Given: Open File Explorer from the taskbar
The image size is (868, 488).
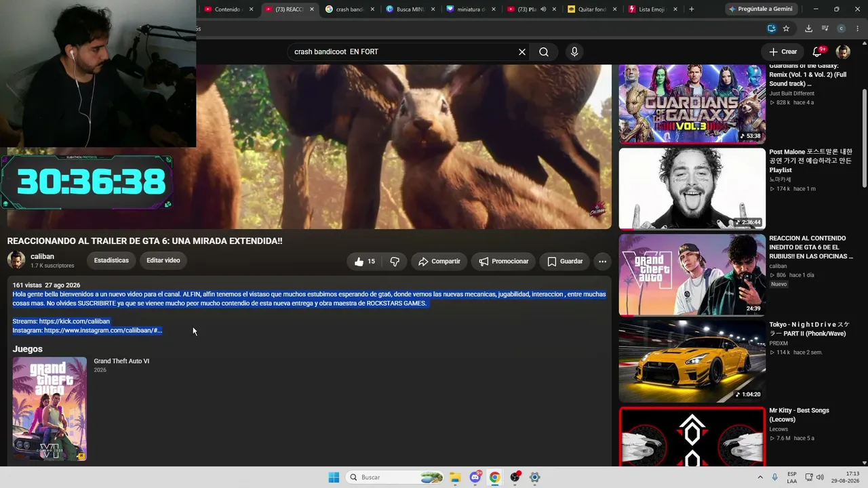Looking at the screenshot, I should coord(455,477).
